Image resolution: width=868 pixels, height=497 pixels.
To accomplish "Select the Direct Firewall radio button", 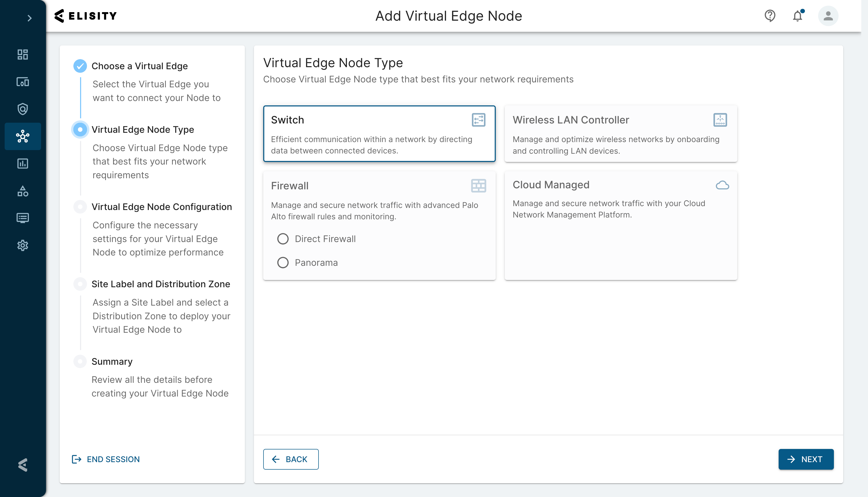I will [x=283, y=239].
